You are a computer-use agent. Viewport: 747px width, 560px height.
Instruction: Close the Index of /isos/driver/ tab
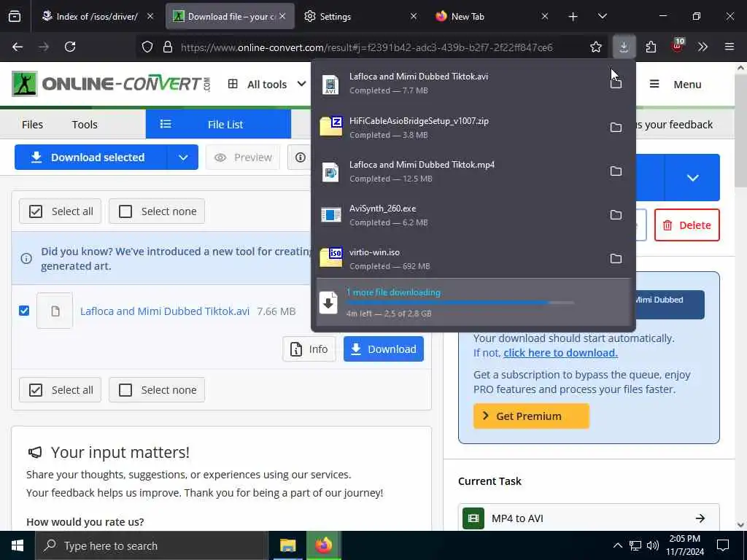coord(150,16)
